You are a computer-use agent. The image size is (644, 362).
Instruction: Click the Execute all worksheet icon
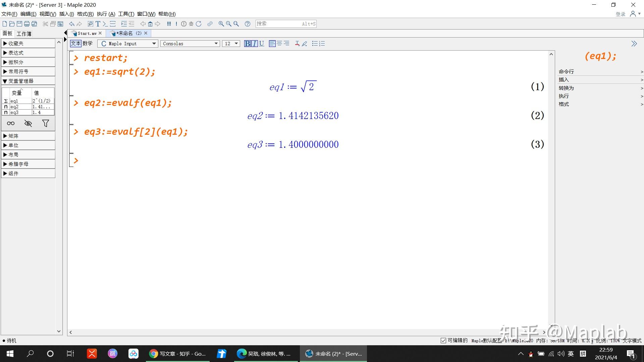[x=169, y=24]
